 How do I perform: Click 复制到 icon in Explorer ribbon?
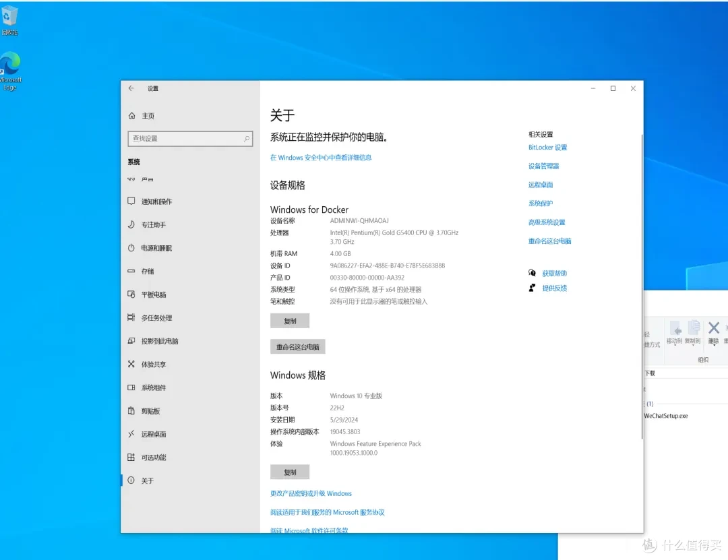tap(693, 328)
